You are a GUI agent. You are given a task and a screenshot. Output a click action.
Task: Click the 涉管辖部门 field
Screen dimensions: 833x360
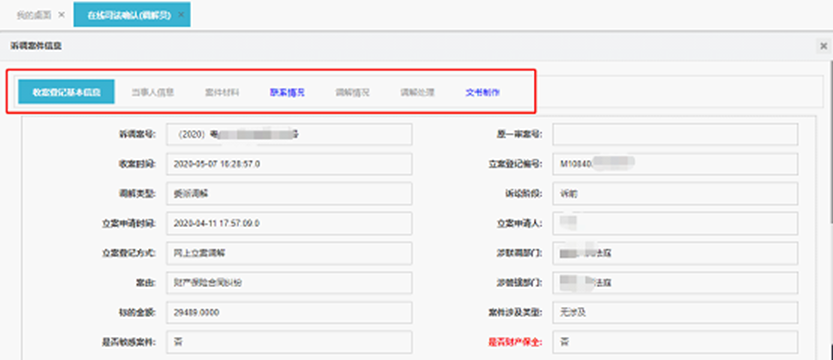point(675,283)
